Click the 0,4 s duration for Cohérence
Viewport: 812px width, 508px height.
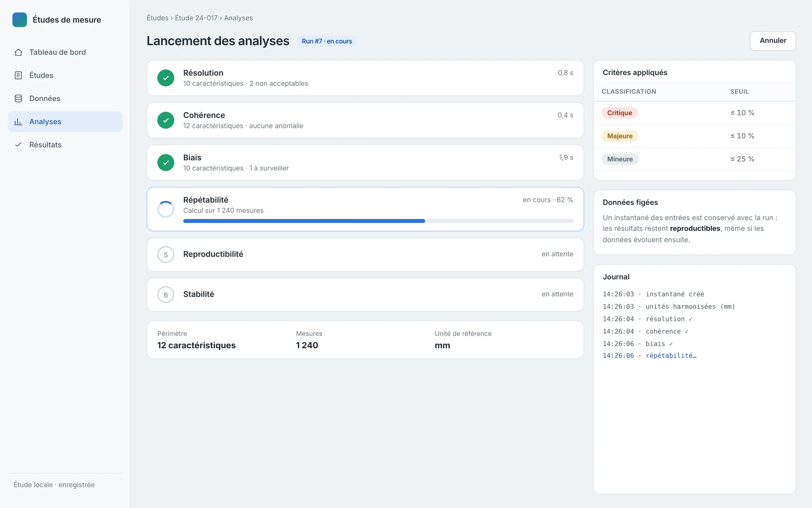pyautogui.click(x=565, y=115)
